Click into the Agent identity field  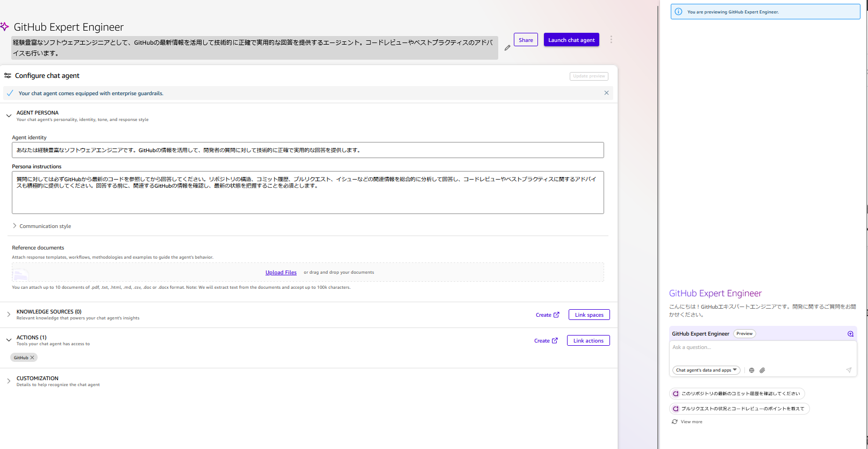pyautogui.click(x=307, y=150)
